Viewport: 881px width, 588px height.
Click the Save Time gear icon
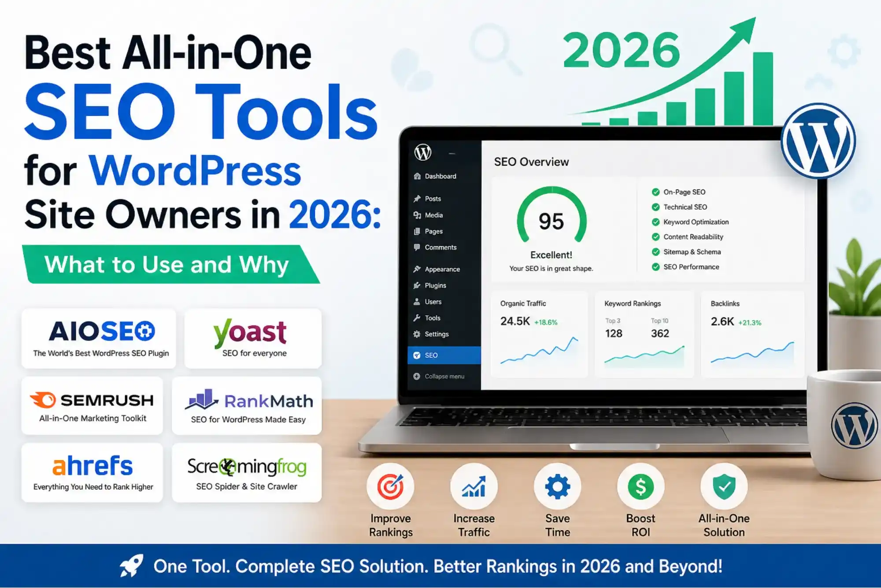[x=557, y=486]
